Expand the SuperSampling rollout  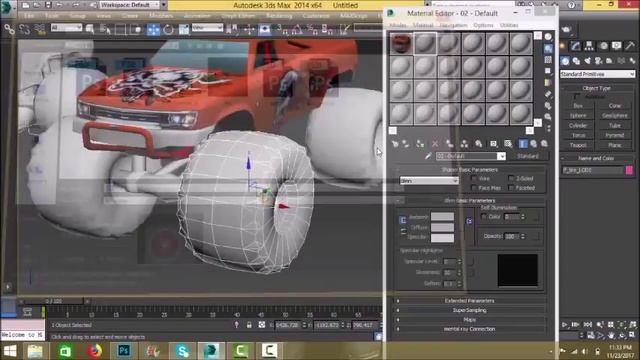[x=469, y=310]
